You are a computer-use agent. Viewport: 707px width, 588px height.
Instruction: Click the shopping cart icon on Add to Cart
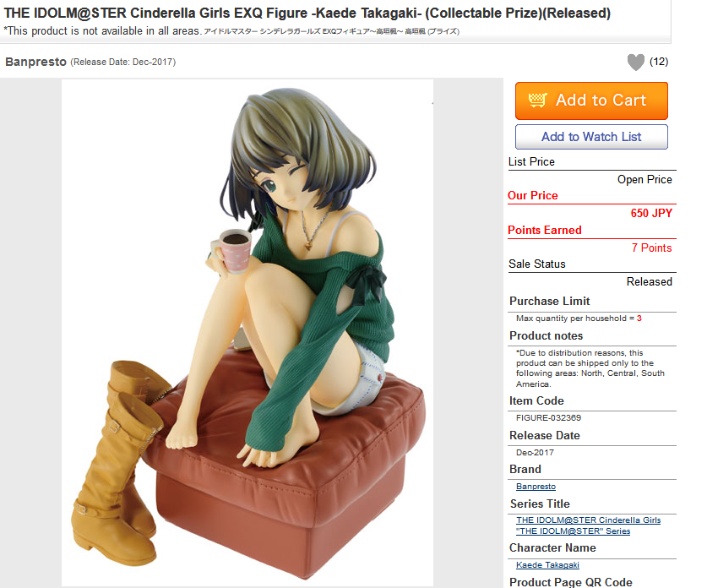pos(537,100)
